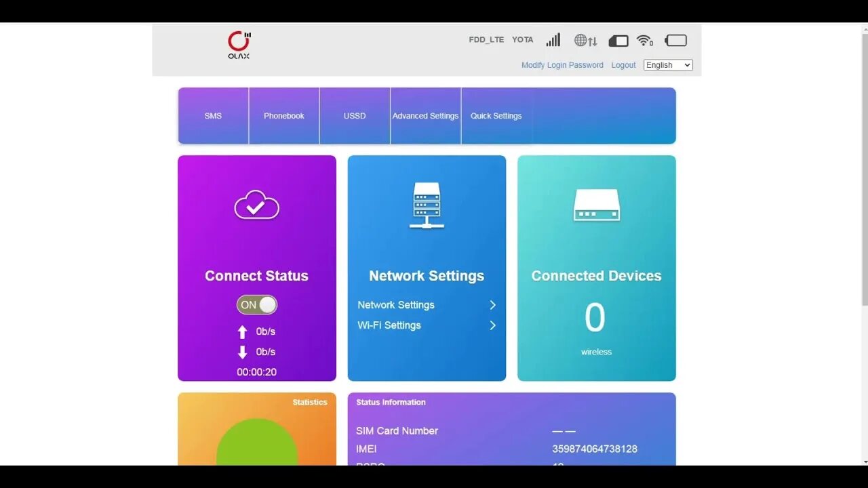Click the battery level icon
This screenshot has height=488, width=868.
[676, 41]
